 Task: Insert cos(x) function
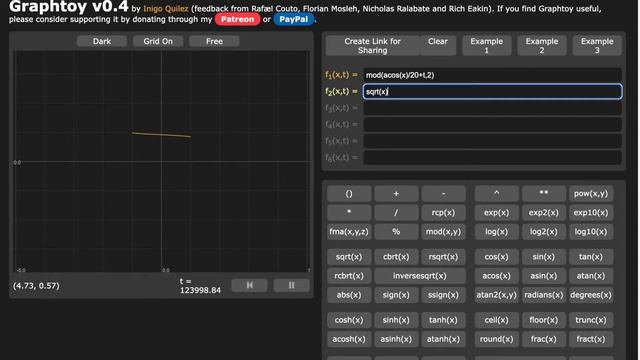[x=496, y=257]
